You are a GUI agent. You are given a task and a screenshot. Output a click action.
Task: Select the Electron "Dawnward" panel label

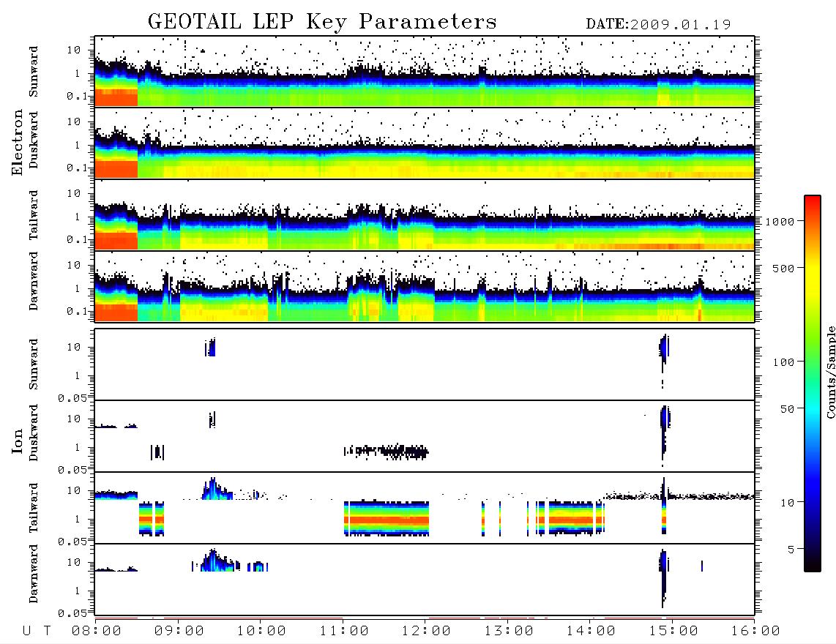(x=34, y=281)
